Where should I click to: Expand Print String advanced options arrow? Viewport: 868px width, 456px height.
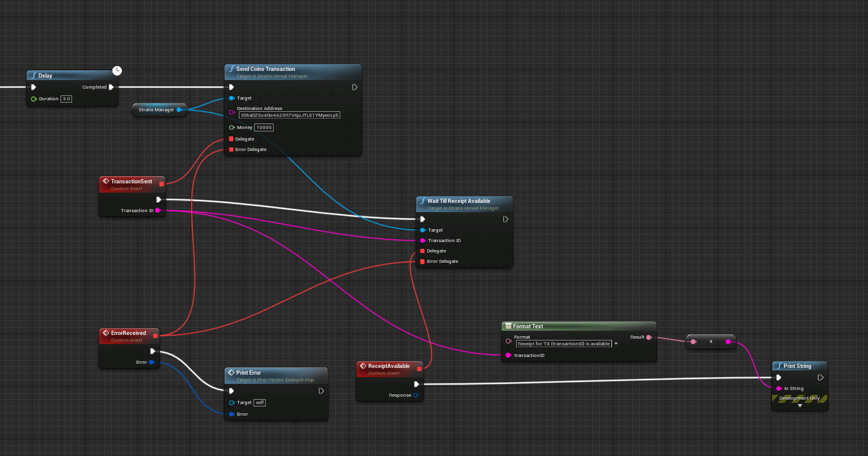pos(800,406)
